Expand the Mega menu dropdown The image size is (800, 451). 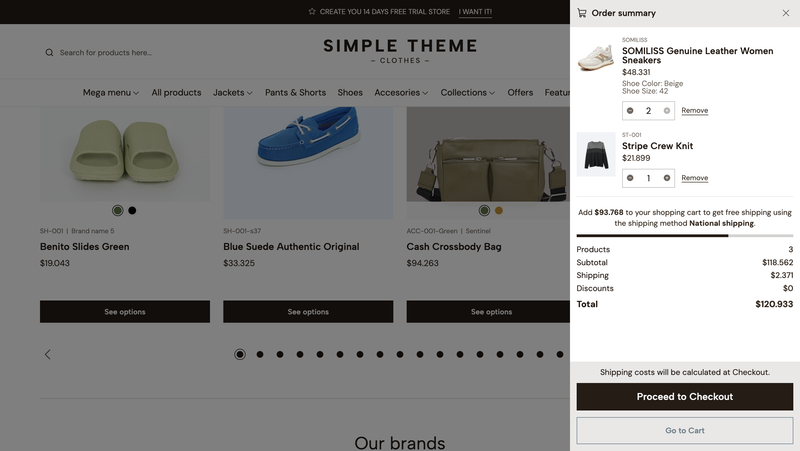(x=110, y=93)
